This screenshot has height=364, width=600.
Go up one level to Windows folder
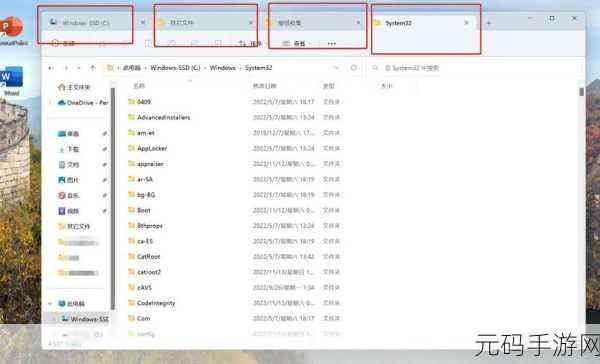pyautogui.click(x=93, y=68)
